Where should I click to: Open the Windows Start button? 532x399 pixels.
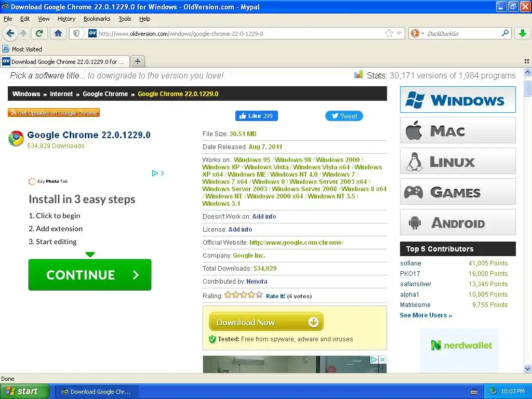pos(24,392)
